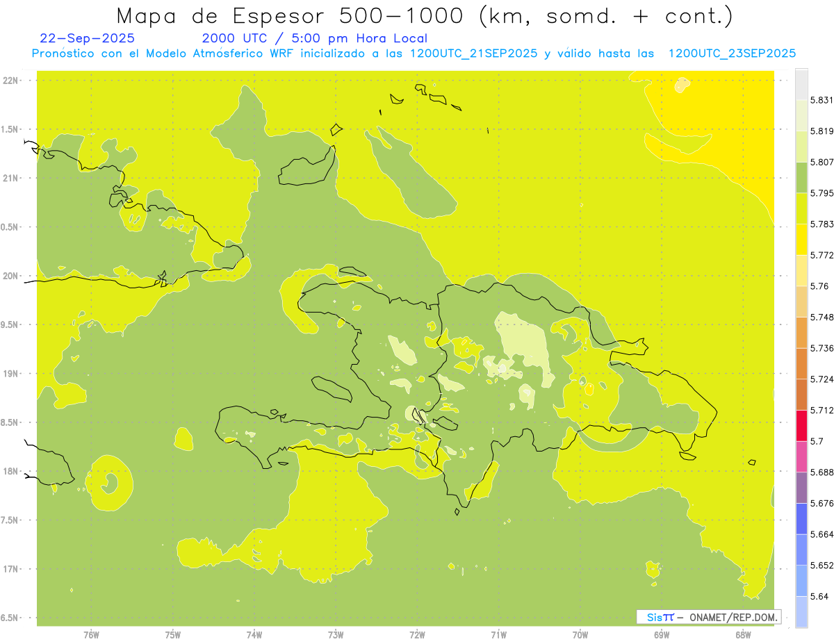Click the blue legend swatch above 5.664
Image resolution: width=834 pixels, height=644 pixels.
tap(801, 519)
